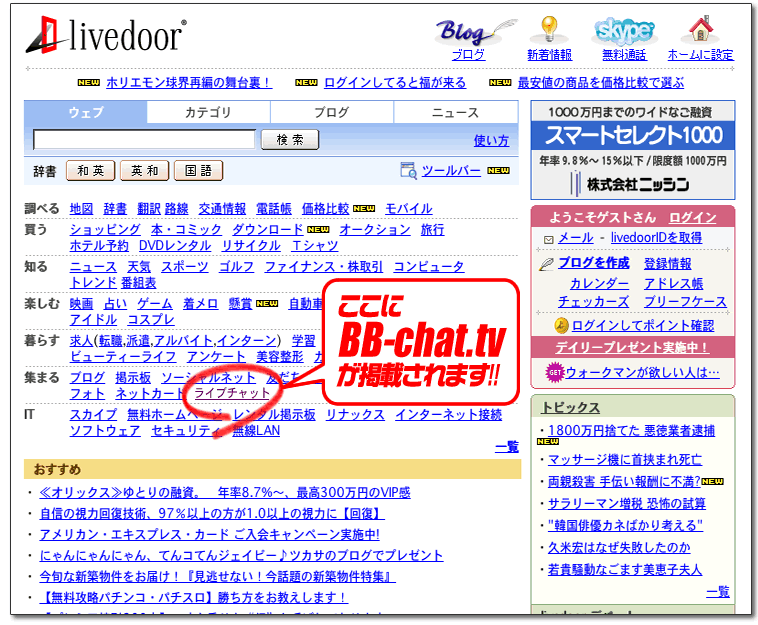This screenshot has width=758, height=625.
Task: Click the 和英 dictionary button
Action: (90, 171)
